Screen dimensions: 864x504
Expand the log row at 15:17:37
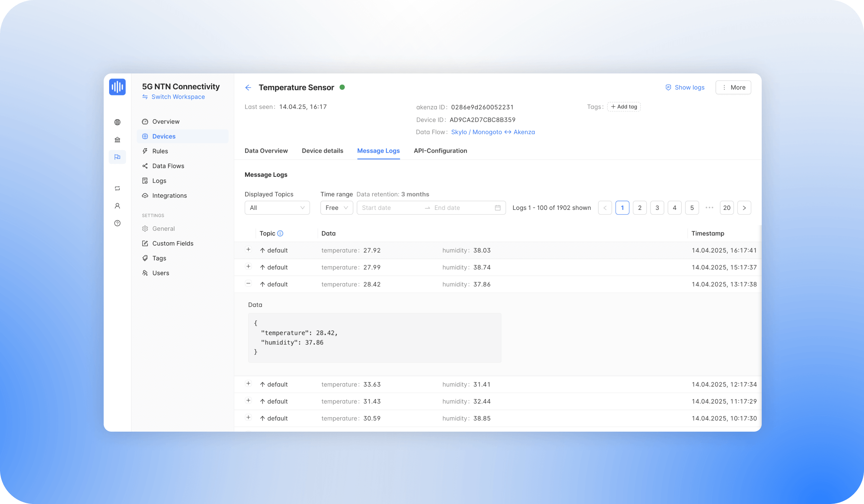pyautogui.click(x=248, y=266)
